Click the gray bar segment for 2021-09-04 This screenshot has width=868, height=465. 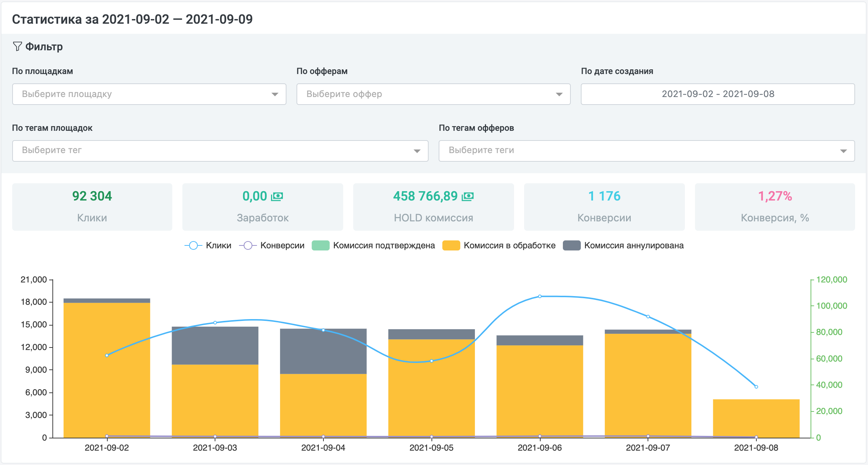click(323, 351)
